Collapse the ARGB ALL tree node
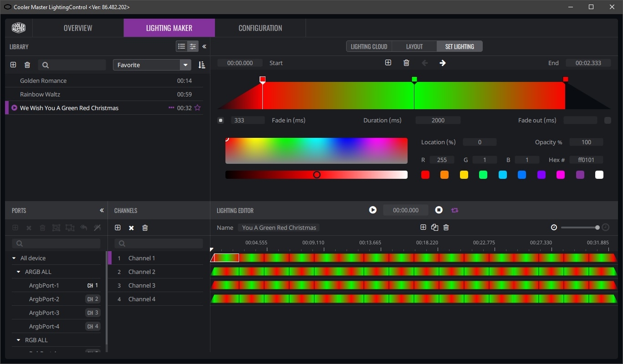The height and width of the screenshot is (364, 623). (19, 272)
